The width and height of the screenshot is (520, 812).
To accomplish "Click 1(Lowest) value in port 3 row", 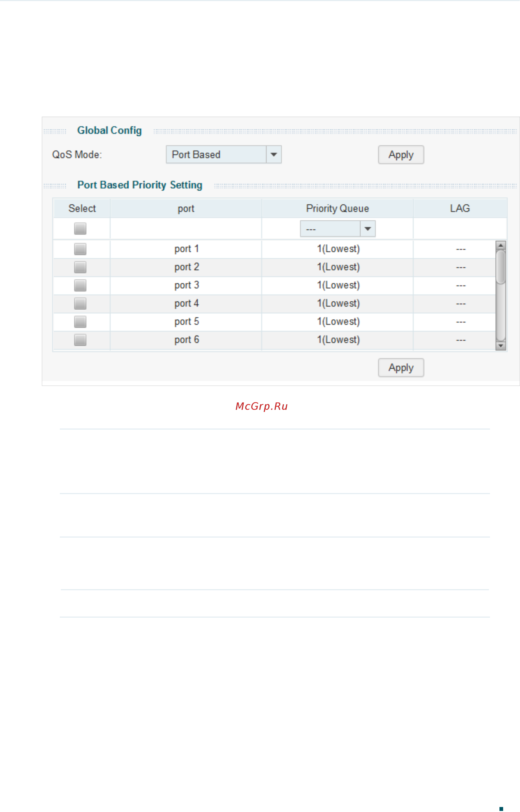I will (x=338, y=285).
